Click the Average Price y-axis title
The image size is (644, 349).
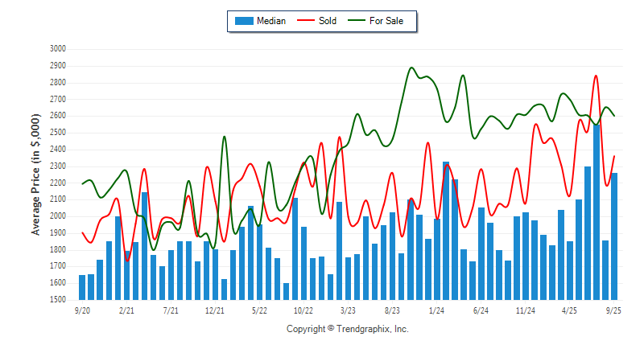click(35, 174)
